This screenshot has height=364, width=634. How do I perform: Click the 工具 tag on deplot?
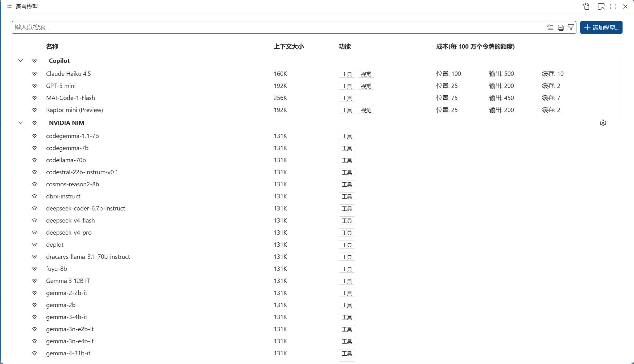347,245
